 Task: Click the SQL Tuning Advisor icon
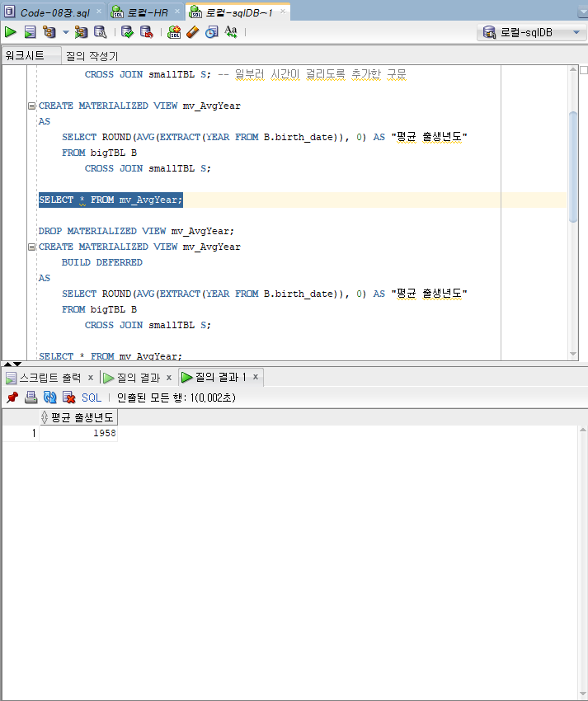click(100, 32)
